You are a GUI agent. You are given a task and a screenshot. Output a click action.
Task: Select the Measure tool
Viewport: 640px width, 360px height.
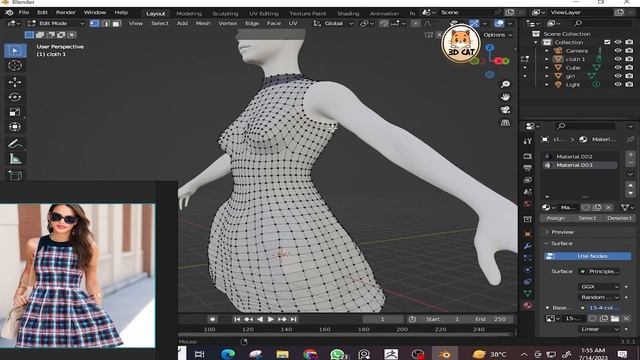15,159
